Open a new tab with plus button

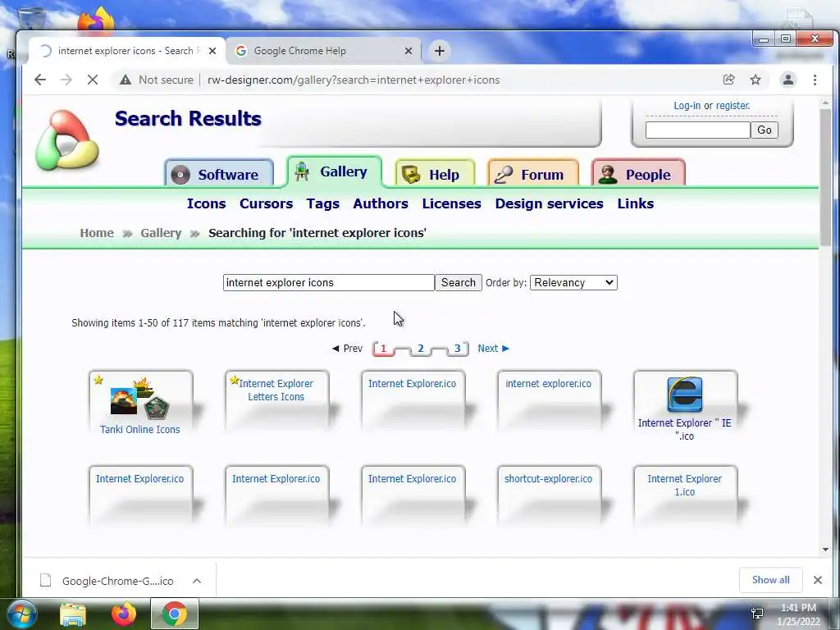pos(440,51)
